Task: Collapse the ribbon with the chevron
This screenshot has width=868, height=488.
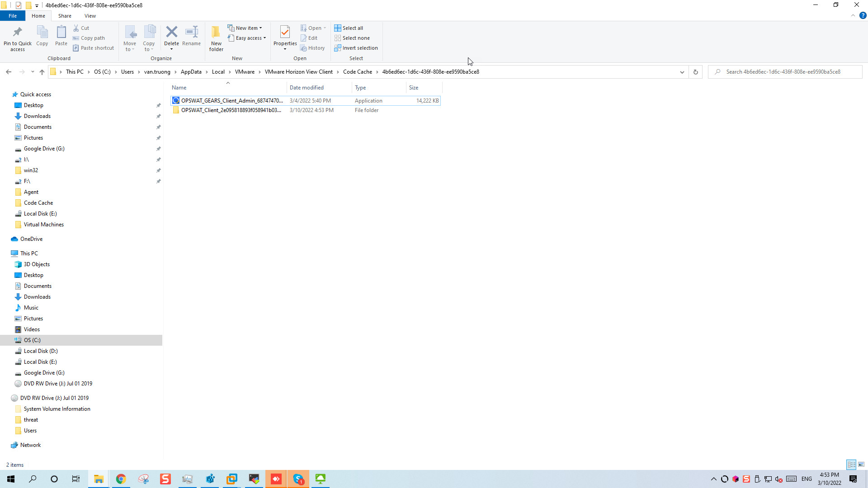Action: coord(853,16)
